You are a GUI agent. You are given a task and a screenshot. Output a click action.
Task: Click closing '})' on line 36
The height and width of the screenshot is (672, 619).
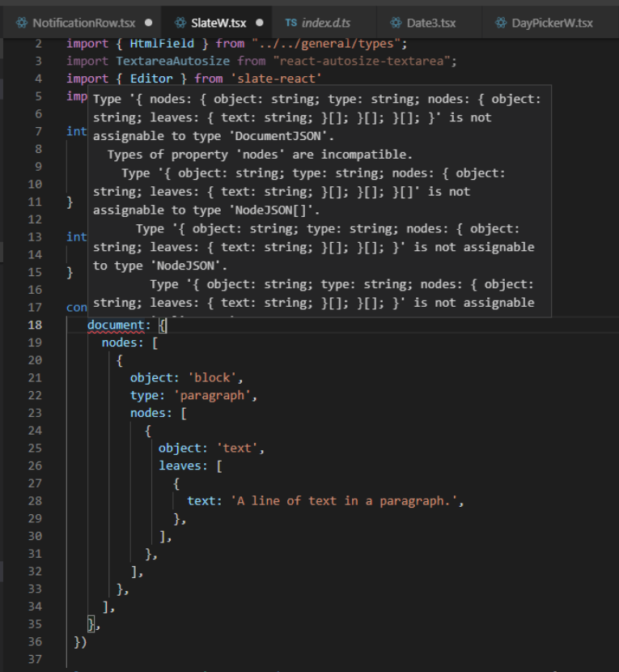point(80,642)
